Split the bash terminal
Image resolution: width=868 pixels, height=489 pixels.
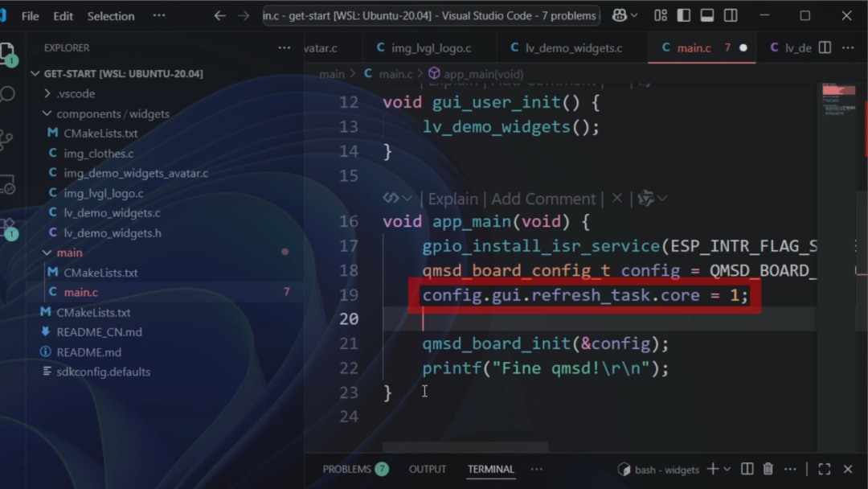tap(747, 469)
